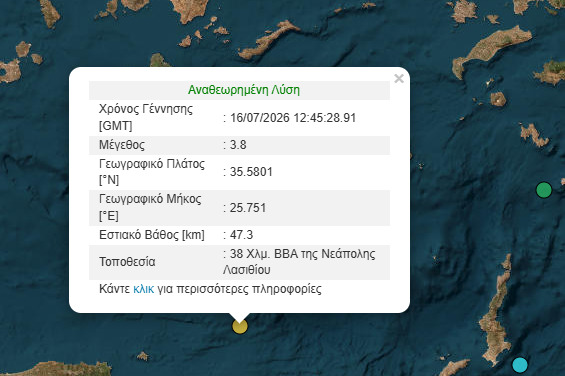The image size is (565, 376).
Task: Close the earthquake info popup
Action: tap(399, 78)
